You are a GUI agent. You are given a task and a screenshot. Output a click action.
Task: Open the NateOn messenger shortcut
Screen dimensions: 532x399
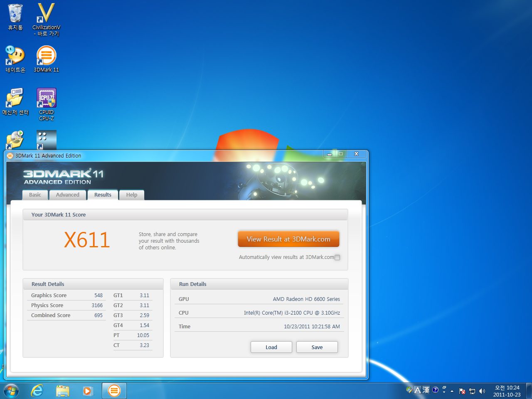coord(15,59)
